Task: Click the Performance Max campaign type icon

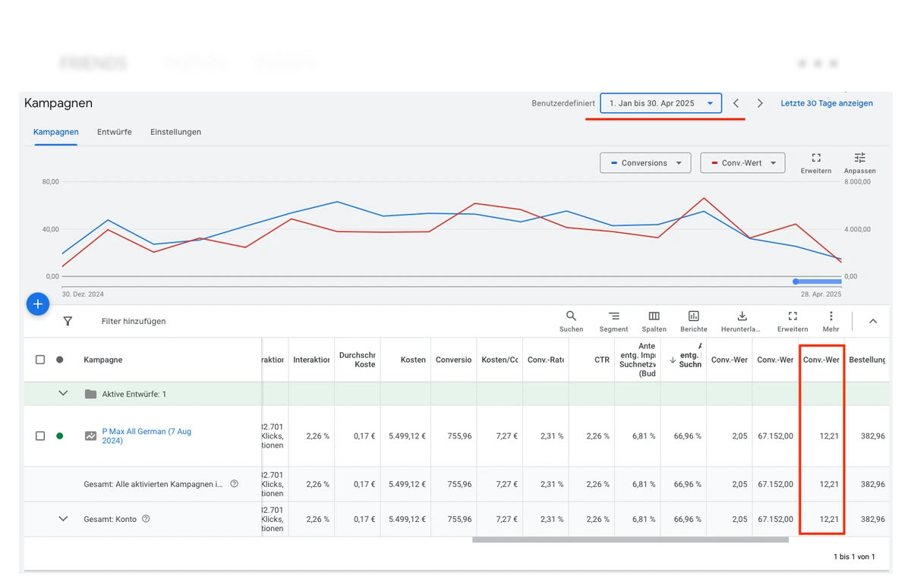Action: 90,436
